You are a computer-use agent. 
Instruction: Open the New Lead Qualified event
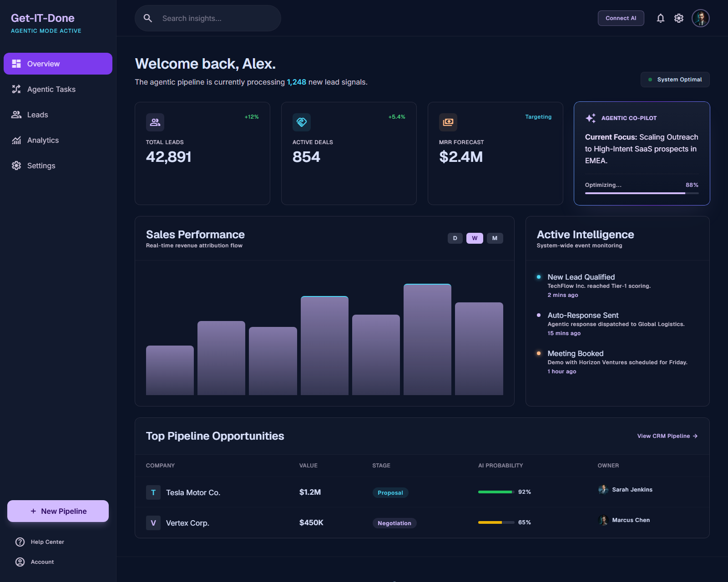[617, 286]
